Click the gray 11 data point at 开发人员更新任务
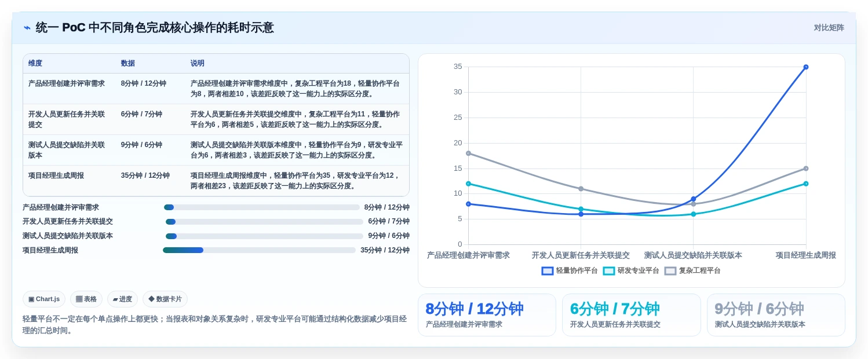Image resolution: width=868 pixels, height=359 pixels. pyautogui.click(x=581, y=189)
